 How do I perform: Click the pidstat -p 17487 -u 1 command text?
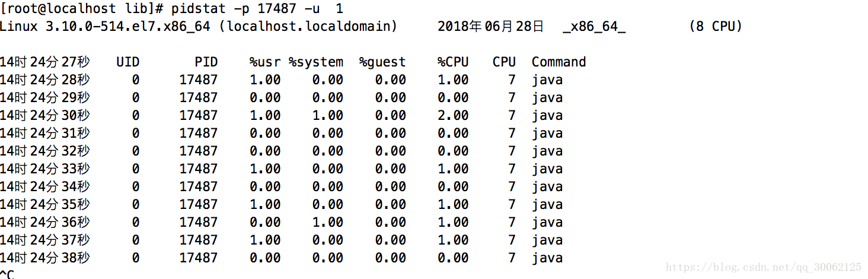point(257,9)
